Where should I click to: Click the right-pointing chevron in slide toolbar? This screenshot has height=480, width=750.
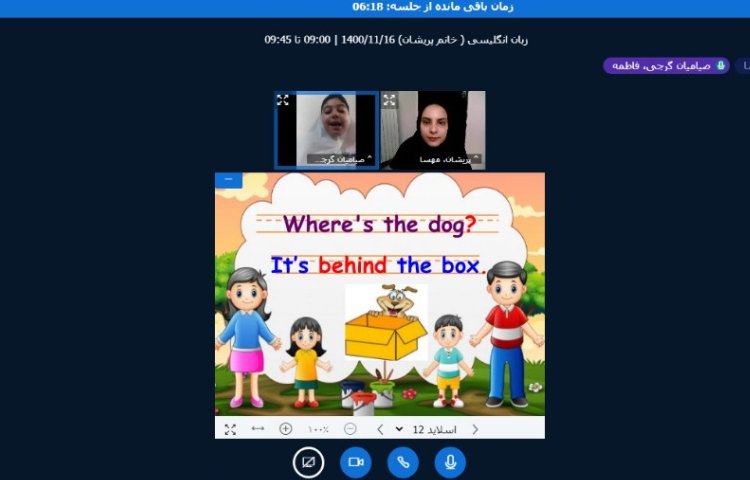(x=474, y=429)
